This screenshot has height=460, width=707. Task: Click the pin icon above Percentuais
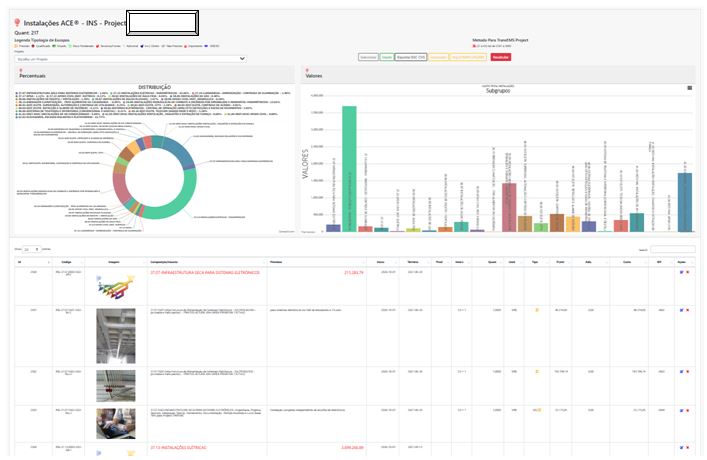(x=20, y=68)
